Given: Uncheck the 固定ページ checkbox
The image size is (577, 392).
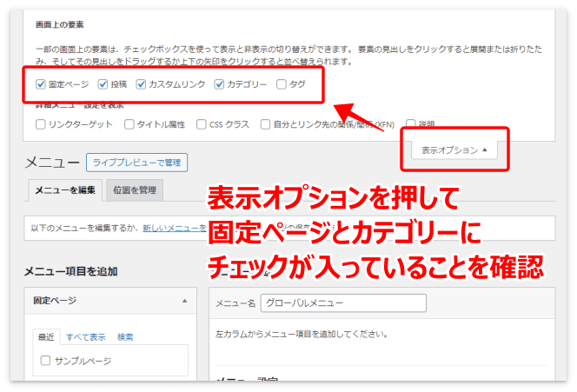Looking at the screenshot, I should [41, 84].
